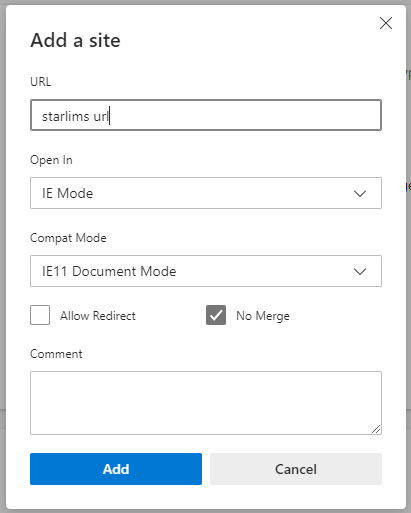The height and width of the screenshot is (513, 411).
Task: Enable the Allow Redirect checkbox
Action: tap(40, 315)
